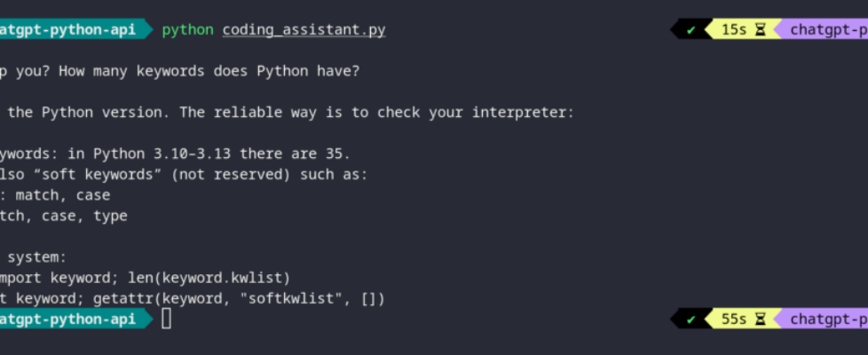Click the green checkmark on the bottom prompt line
Image resolution: width=868 pixels, height=355 pixels.
(690, 319)
